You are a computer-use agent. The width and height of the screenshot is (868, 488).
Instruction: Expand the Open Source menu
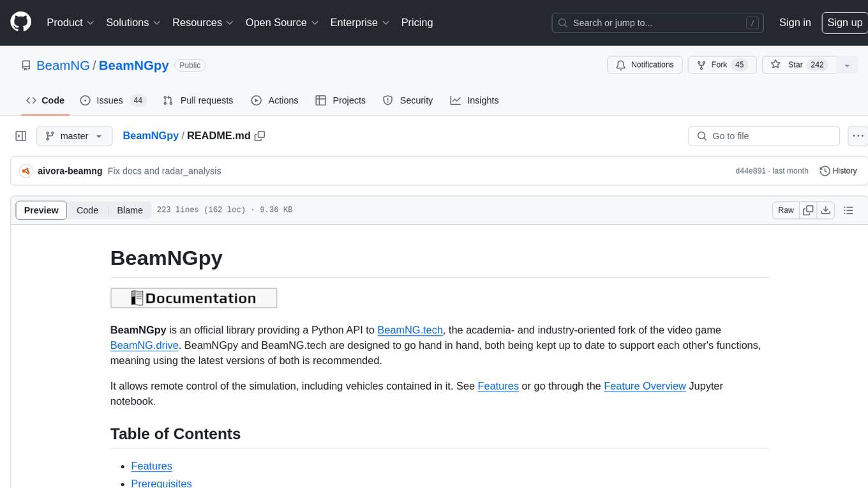(282, 22)
